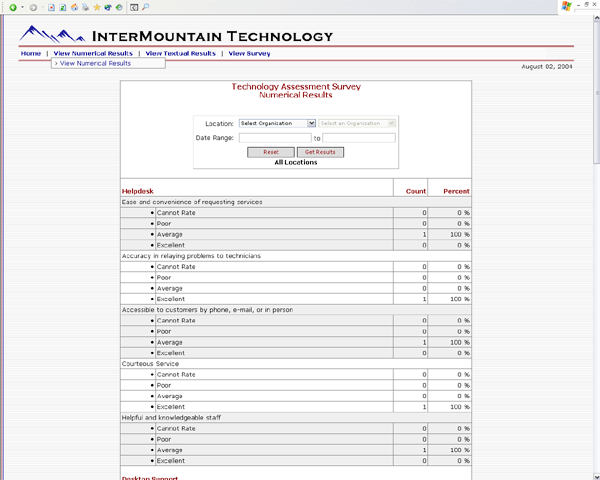Open the Home menu link

[x=31, y=54]
